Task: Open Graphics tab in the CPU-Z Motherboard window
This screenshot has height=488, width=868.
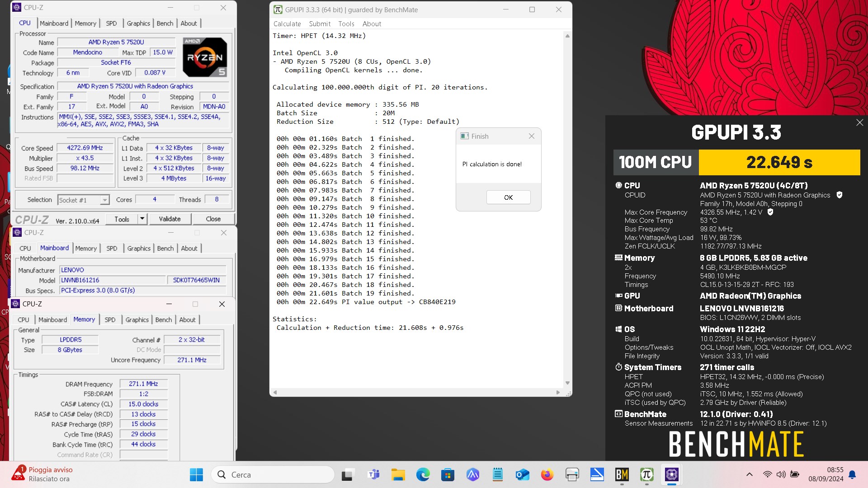Action: (139, 249)
